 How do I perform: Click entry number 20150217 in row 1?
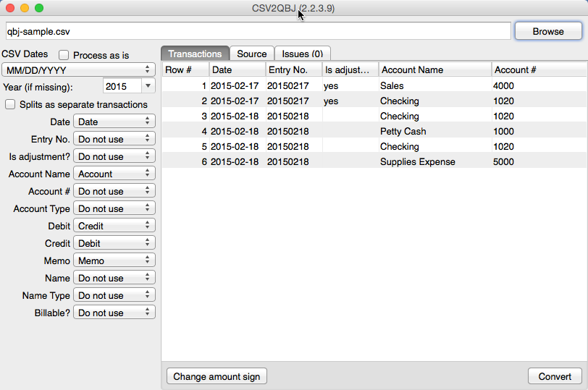click(294, 85)
